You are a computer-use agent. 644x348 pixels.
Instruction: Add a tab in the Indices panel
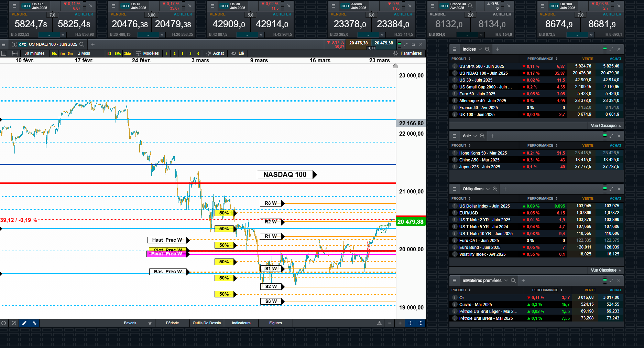(498, 49)
